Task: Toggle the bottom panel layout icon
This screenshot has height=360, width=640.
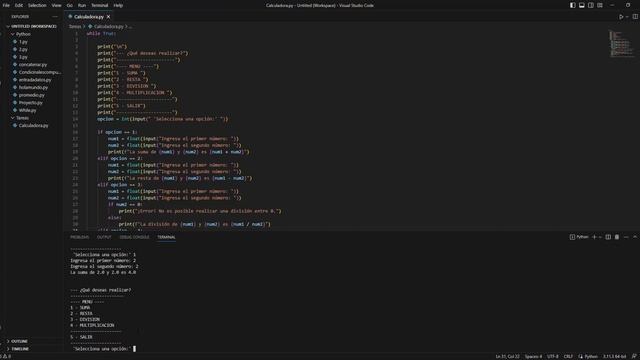Action: coord(582,5)
